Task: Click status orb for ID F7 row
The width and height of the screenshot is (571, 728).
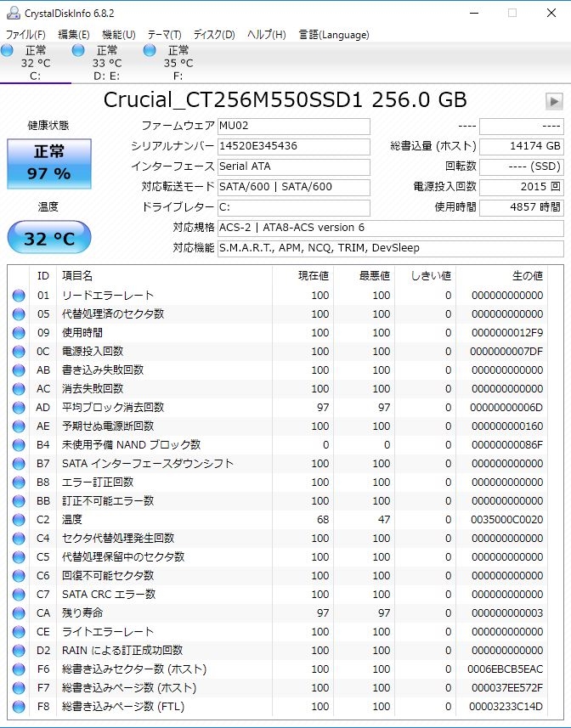Action: coord(19,688)
